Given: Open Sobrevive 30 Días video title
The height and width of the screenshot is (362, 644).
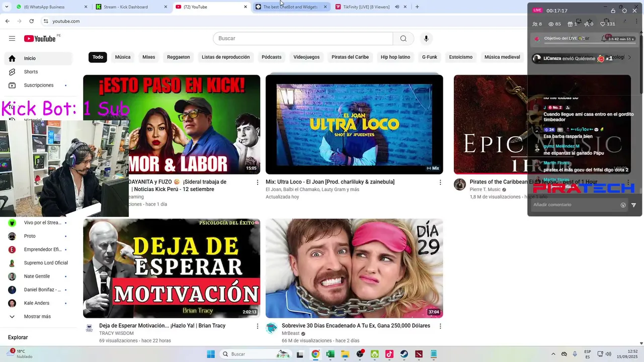Looking at the screenshot, I should click(x=356, y=326).
